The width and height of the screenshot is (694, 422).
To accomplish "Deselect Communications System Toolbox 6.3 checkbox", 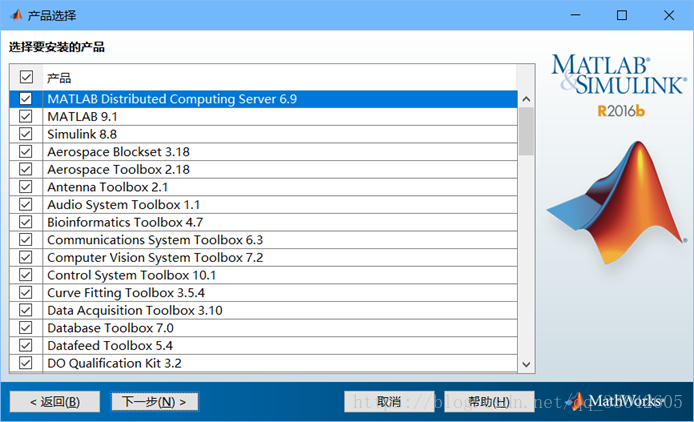I will pos(26,240).
